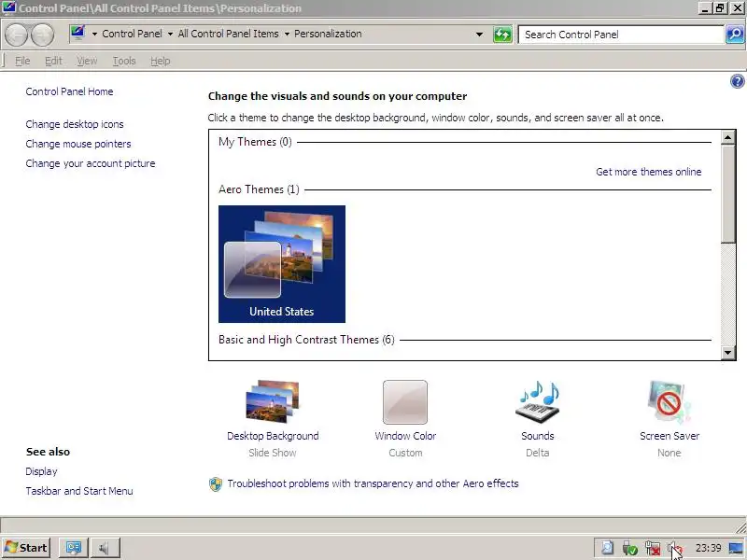Open the Help menu
Screen dimensions: 747x560
tap(160, 61)
